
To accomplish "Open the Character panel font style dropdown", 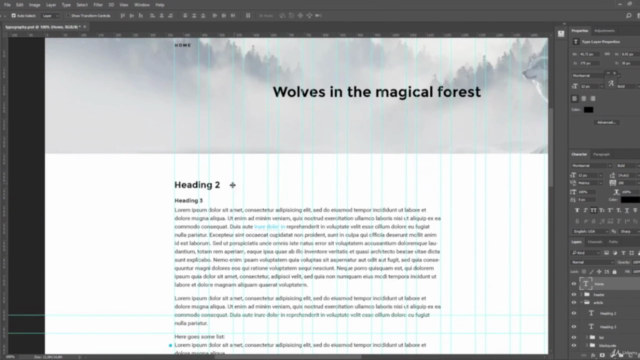I will (x=627, y=166).
